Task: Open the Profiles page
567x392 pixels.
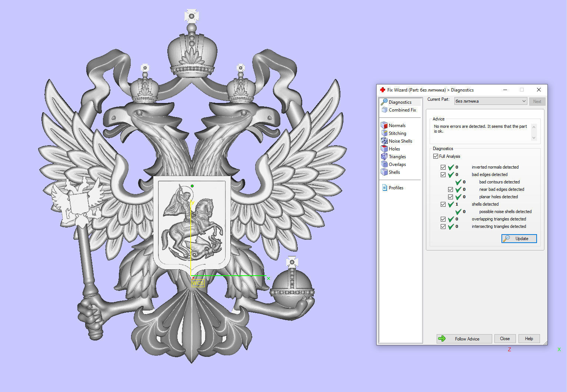Action: pyautogui.click(x=396, y=187)
